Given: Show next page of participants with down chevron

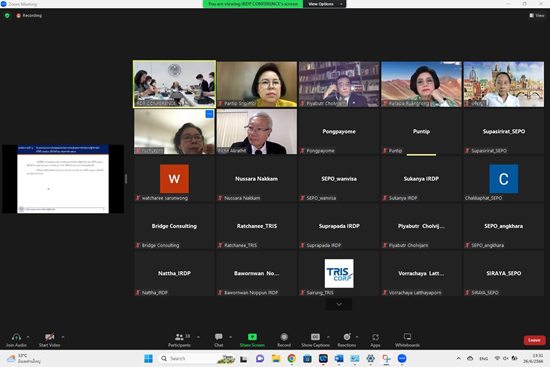Looking at the screenshot, I should (339, 304).
